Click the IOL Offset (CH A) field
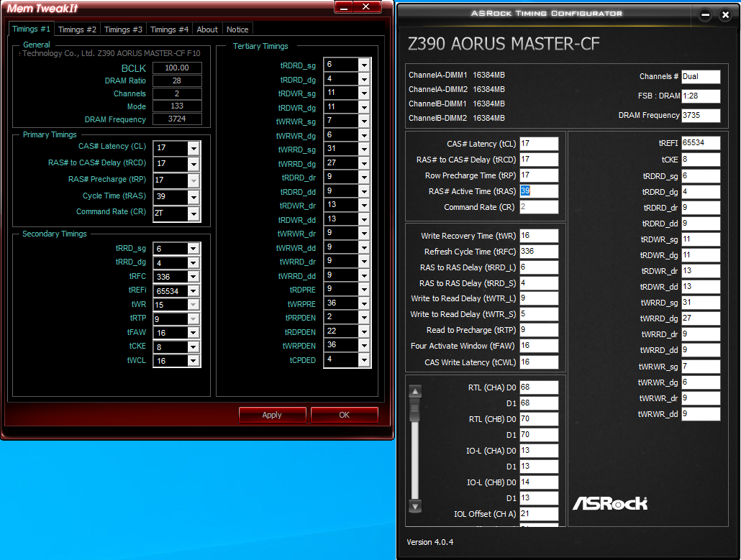This screenshot has height=560, width=741. tap(540, 514)
